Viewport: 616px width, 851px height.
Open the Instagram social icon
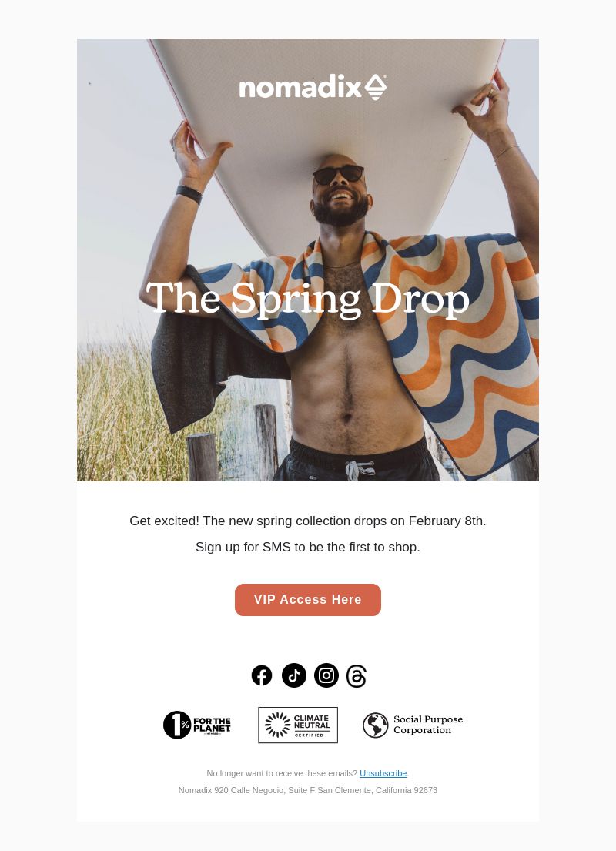click(x=326, y=675)
